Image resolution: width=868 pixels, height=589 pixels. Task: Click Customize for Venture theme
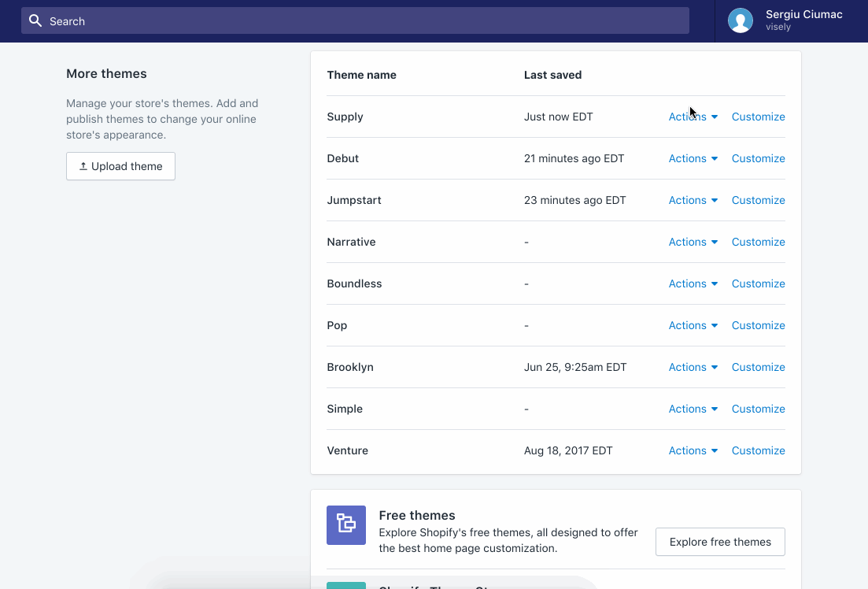pyautogui.click(x=758, y=450)
